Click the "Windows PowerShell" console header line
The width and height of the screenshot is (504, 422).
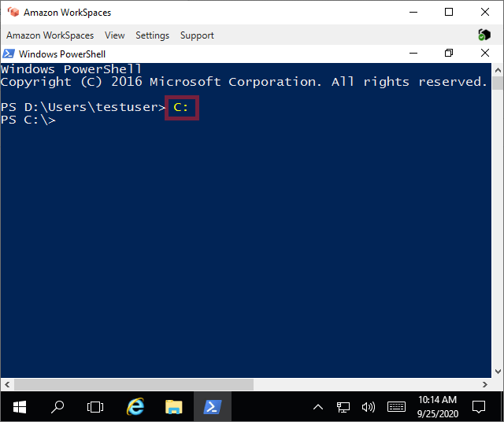(71, 69)
